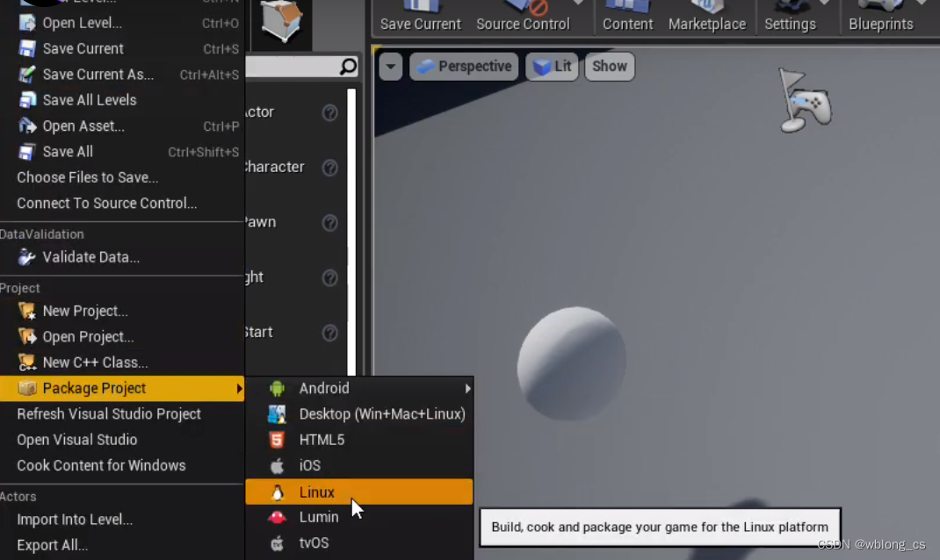The width and height of the screenshot is (940, 560).
Task: Click the Save All Levels icon
Action: tap(27, 100)
